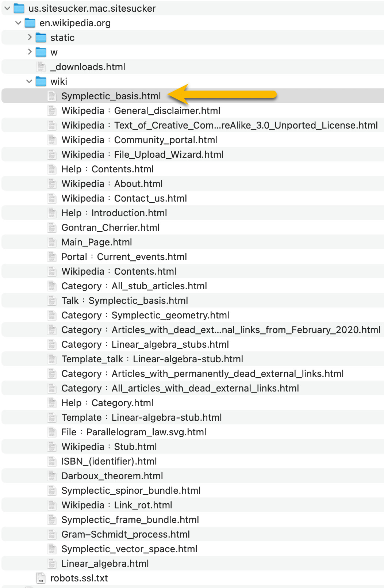The width and height of the screenshot is (384, 588).
Task: Select the wiki folder name
Action: 59,81
